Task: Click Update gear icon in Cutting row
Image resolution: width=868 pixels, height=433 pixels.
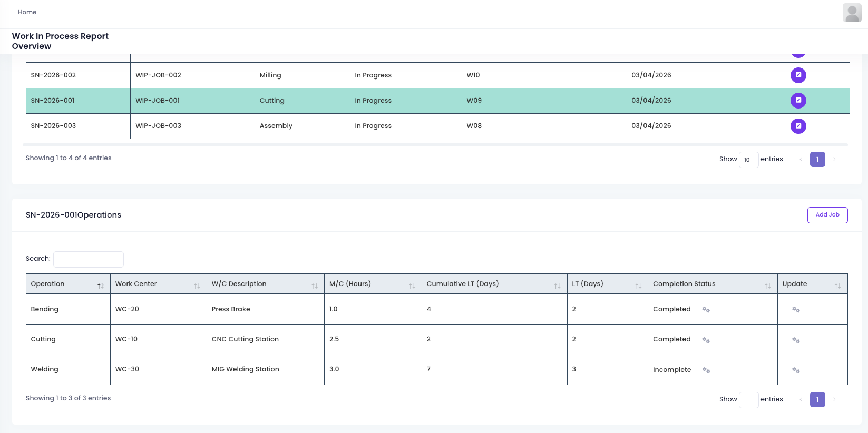Action: pyautogui.click(x=796, y=340)
